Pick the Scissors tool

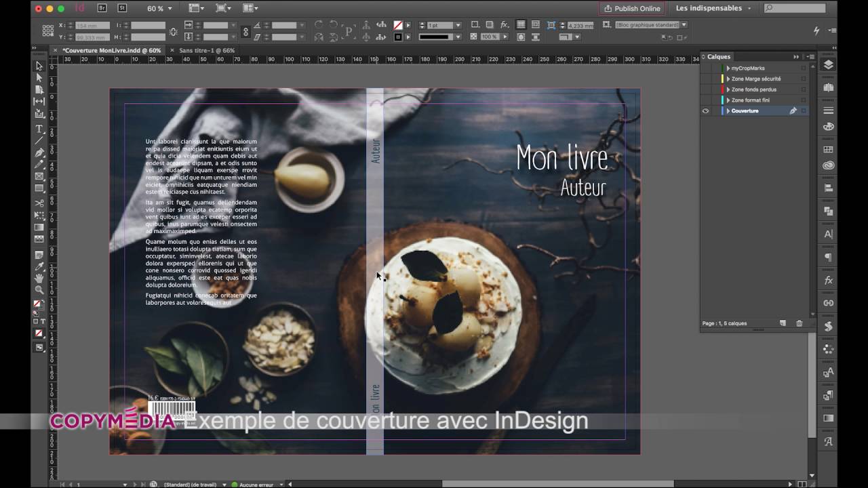(39, 203)
